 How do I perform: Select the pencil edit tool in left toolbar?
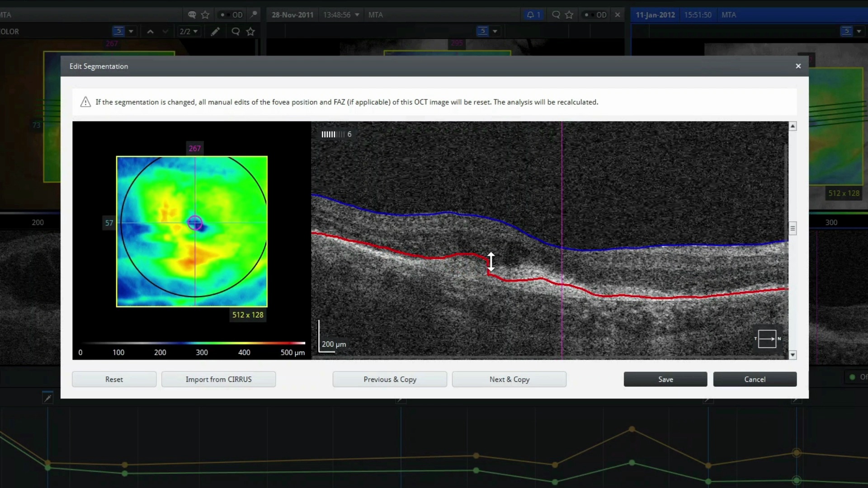tap(215, 32)
